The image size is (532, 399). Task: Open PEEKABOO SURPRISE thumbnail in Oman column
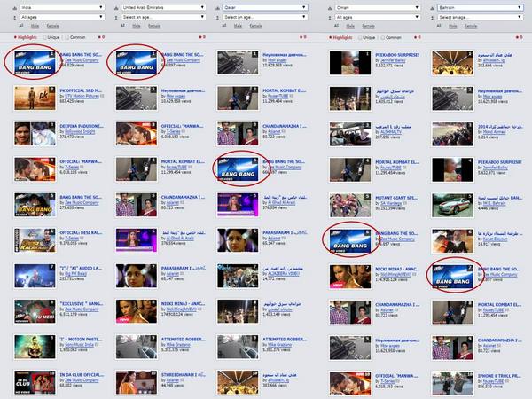coord(350,63)
